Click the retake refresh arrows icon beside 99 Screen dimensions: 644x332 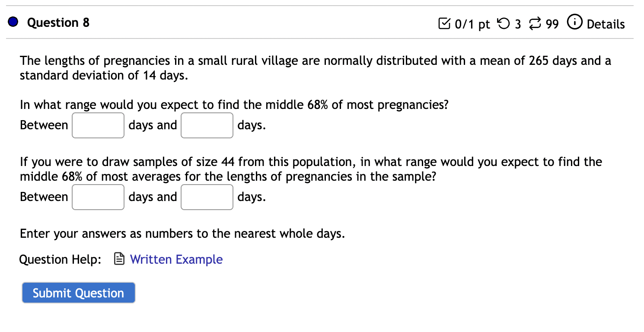pyautogui.click(x=535, y=24)
